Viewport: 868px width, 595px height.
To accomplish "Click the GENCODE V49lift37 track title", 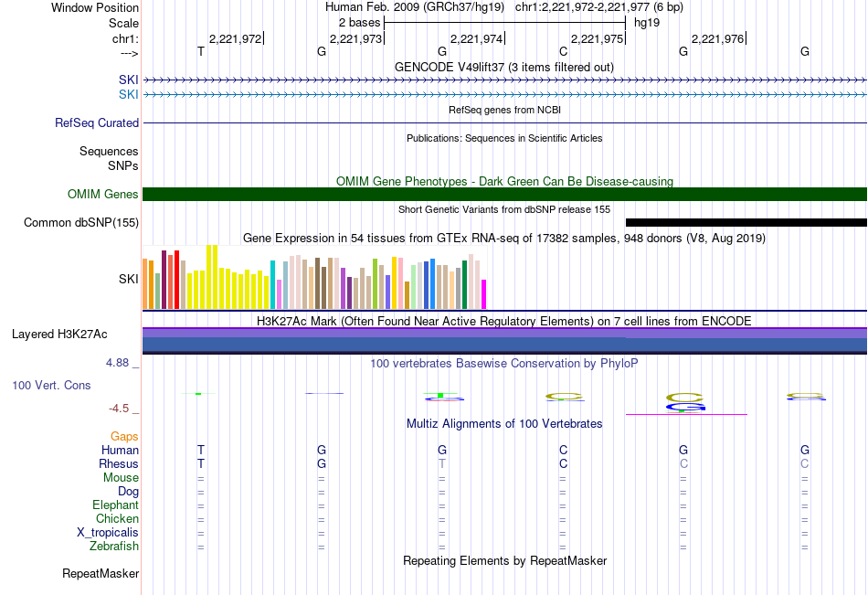I will [504, 67].
